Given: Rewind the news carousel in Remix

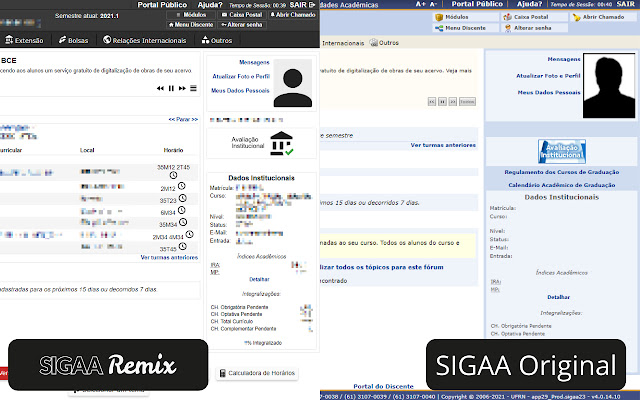Looking at the screenshot, I should pos(160,88).
